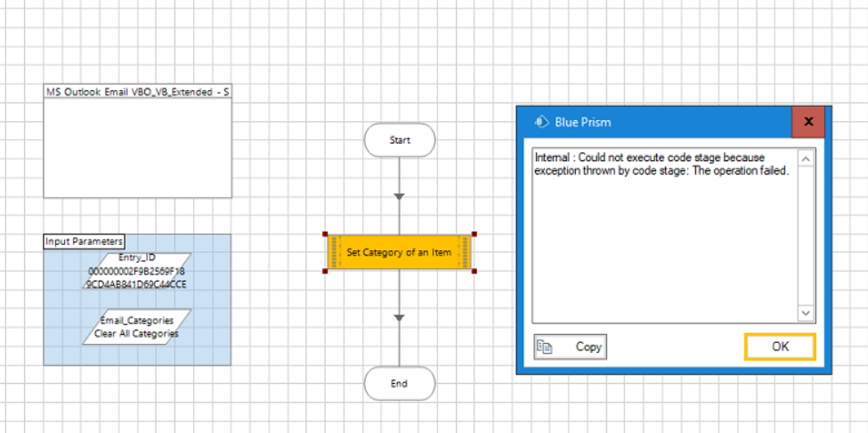Click the Input Parameters block label
Viewport: 868px width, 433px height.
point(85,241)
